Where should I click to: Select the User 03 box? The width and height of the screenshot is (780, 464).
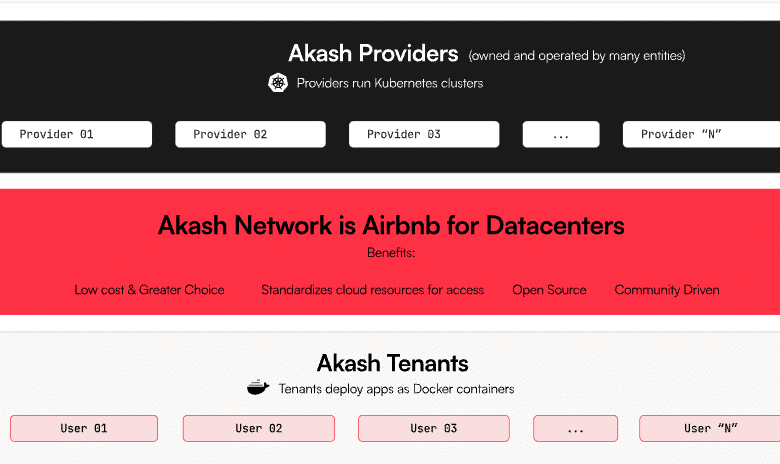click(x=434, y=428)
